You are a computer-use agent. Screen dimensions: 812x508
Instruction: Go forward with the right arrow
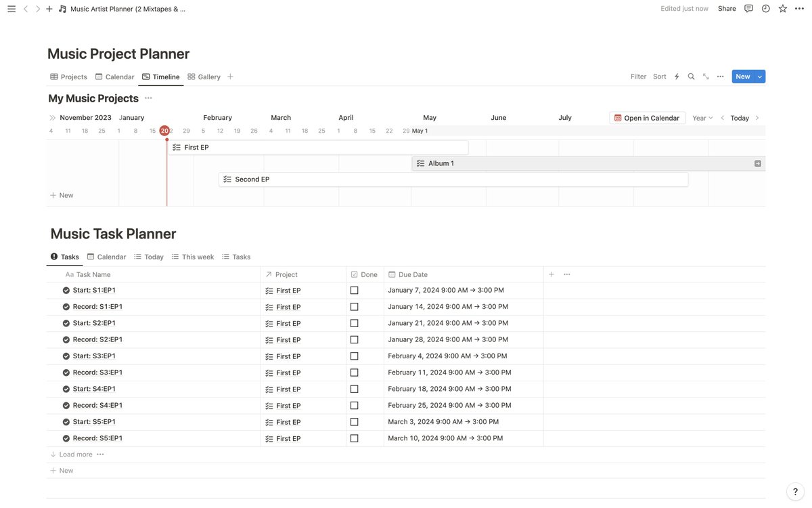[37, 9]
